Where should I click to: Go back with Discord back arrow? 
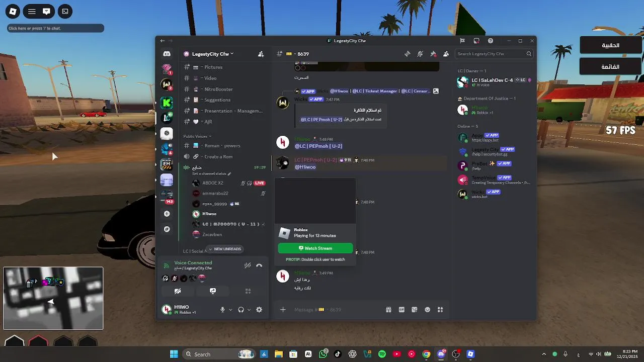pyautogui.click(x=163, y=41)
